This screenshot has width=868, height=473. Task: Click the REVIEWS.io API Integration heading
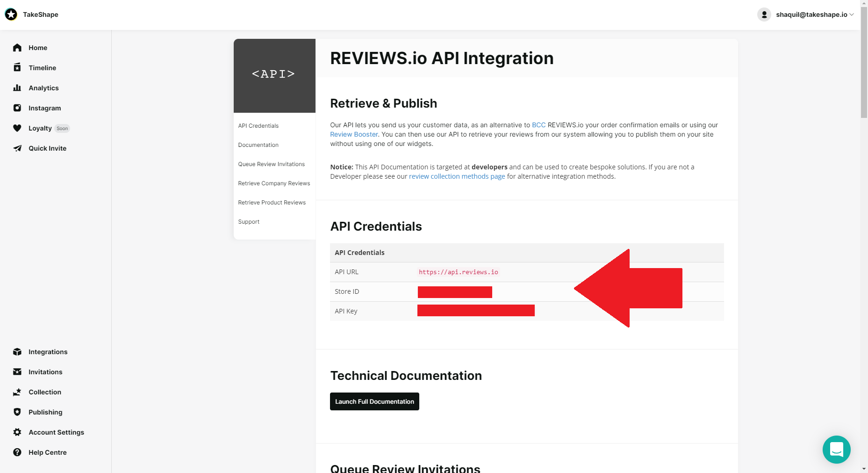coord(442,58)
